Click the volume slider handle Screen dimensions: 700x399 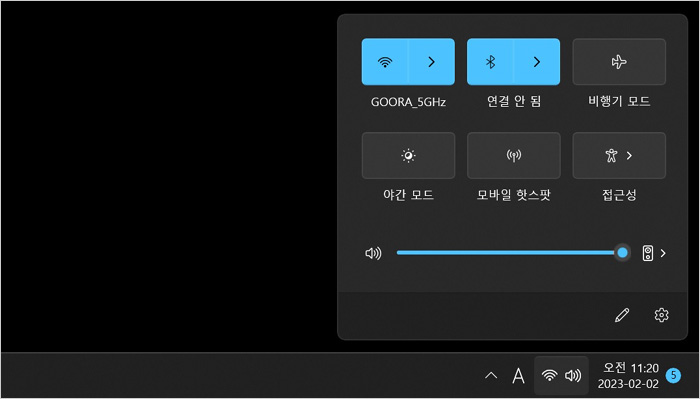pyautogui.click(x=622, y=253)
